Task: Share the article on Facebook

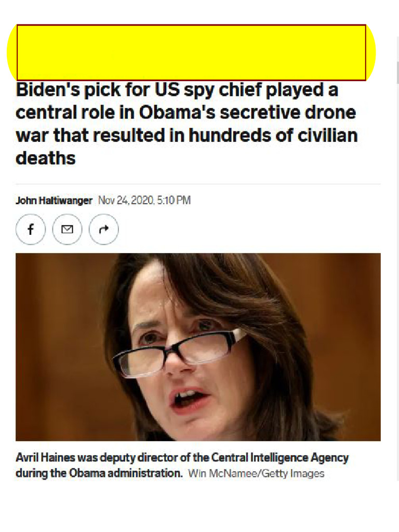Action: point(31,230)
